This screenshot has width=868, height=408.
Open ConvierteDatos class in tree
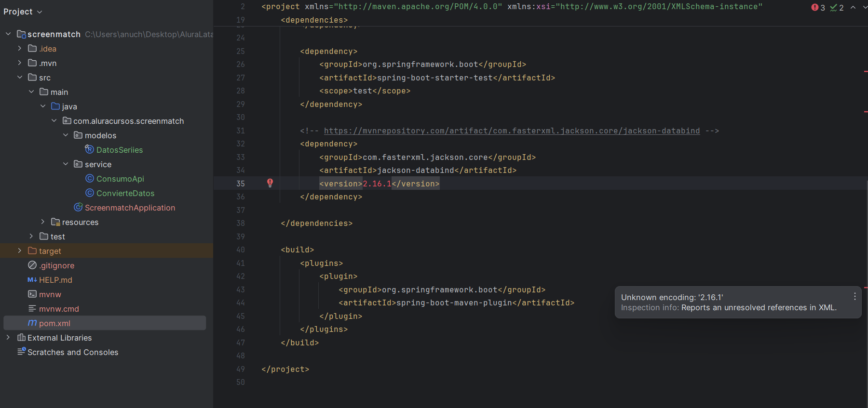point(125,193)
